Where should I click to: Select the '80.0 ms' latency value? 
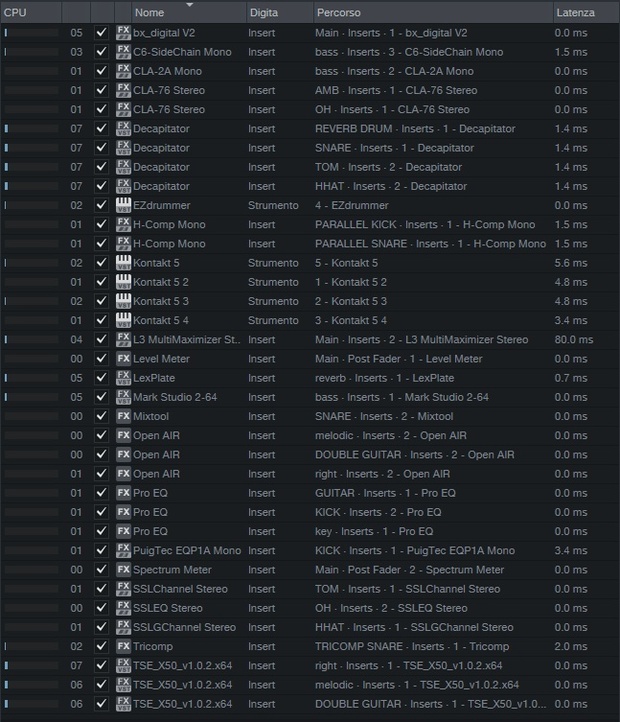tap(574, 339)
